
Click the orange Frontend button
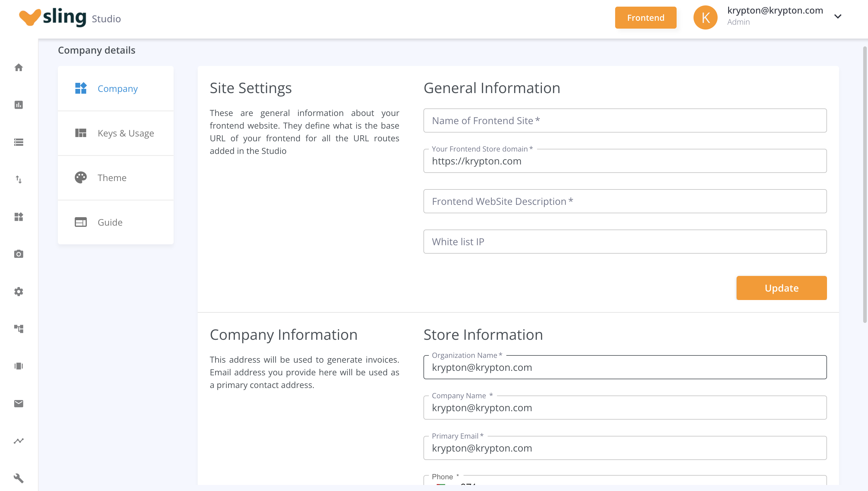645,17
